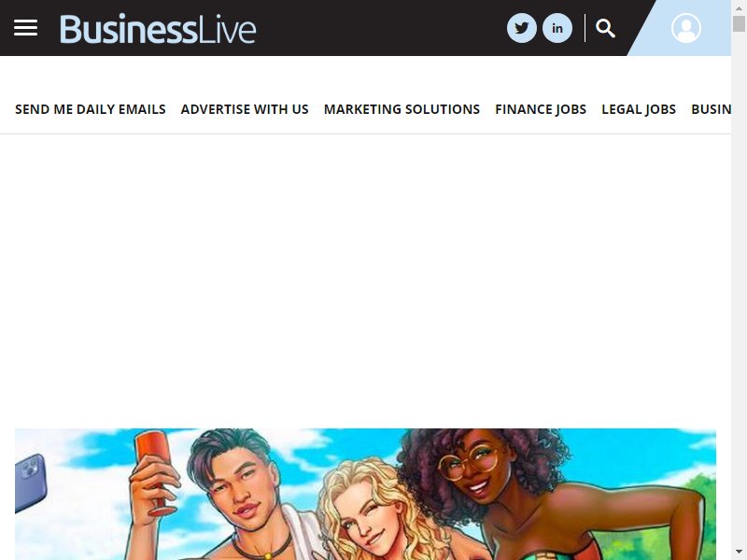Select Send Me Daily Emails
The image size is (747, 560).
(x=91, y=109)
